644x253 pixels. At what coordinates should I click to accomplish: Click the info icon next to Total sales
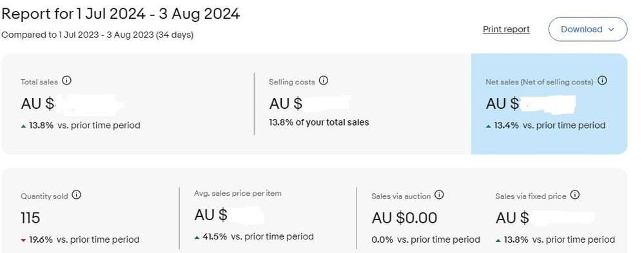pyautogui.click(x=66, y=80)
